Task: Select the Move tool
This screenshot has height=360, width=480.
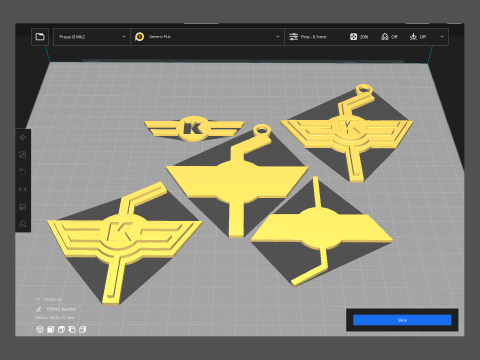Action: tap(23, 137)
